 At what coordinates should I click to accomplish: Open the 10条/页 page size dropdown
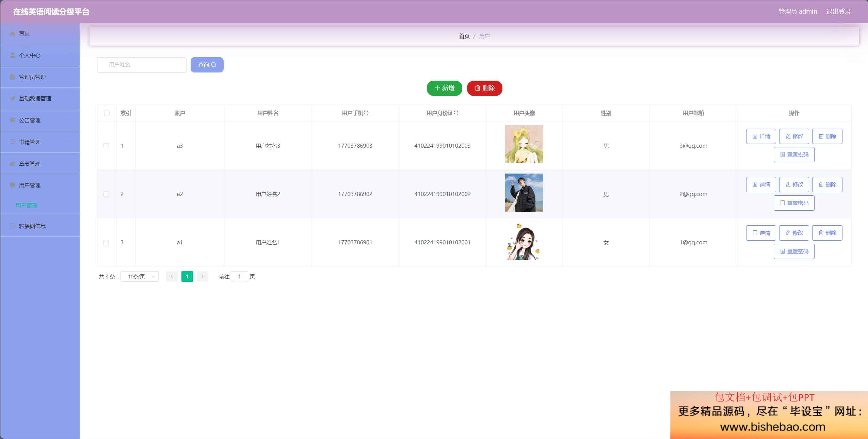click(x=140, y=277)
